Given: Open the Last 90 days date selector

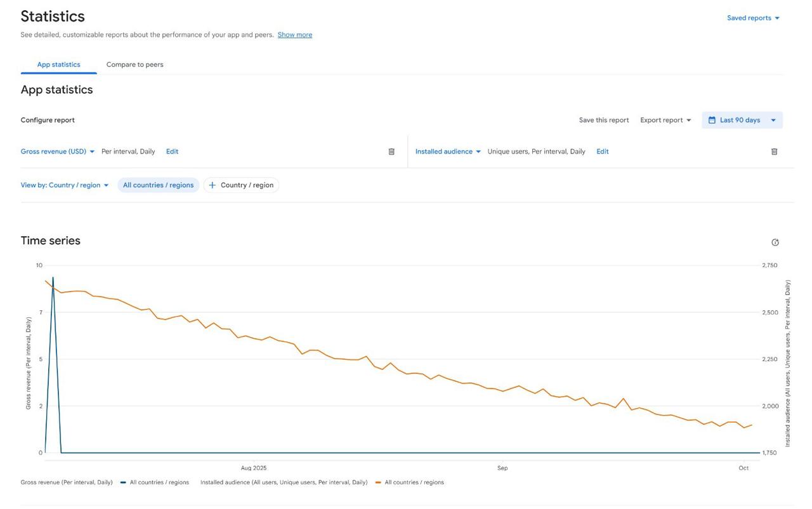Looking at the screenshot, I should pyautogui.click(x=742, y=120).
